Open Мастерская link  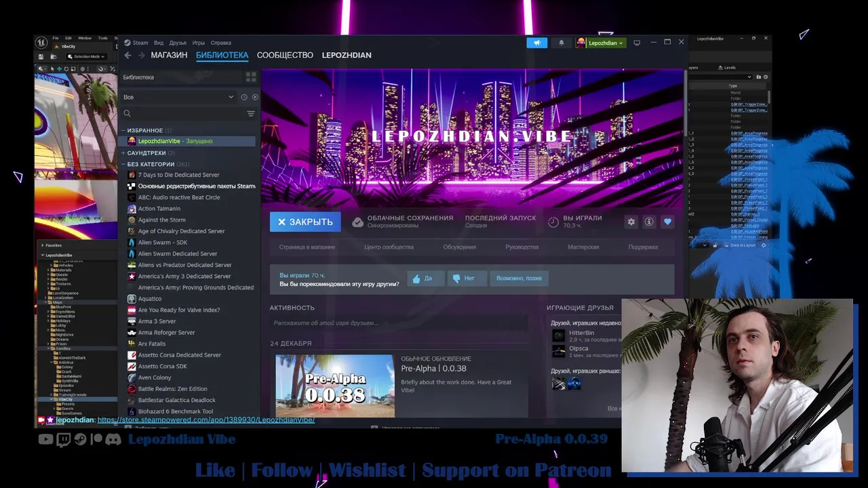coord(583,247)
